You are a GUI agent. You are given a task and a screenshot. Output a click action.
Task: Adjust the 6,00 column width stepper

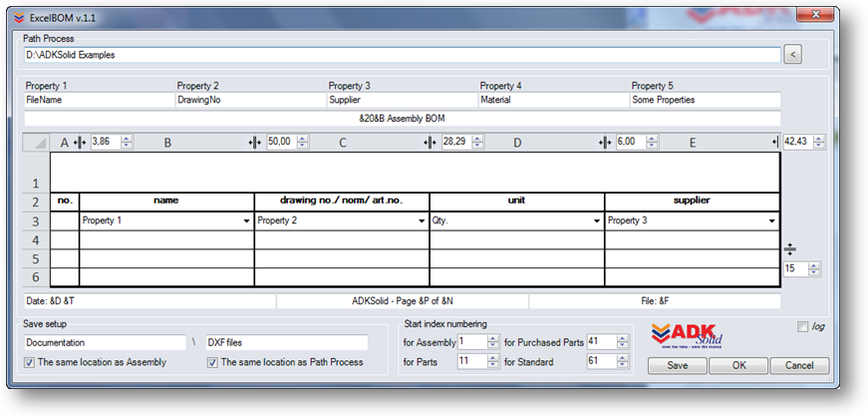point(653,143)
